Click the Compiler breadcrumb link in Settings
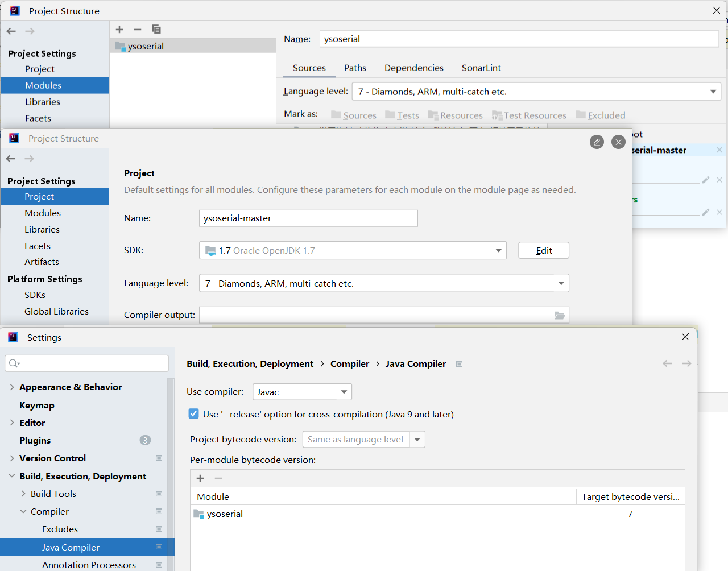Screen dimensions: 728x571 (350, 364)
